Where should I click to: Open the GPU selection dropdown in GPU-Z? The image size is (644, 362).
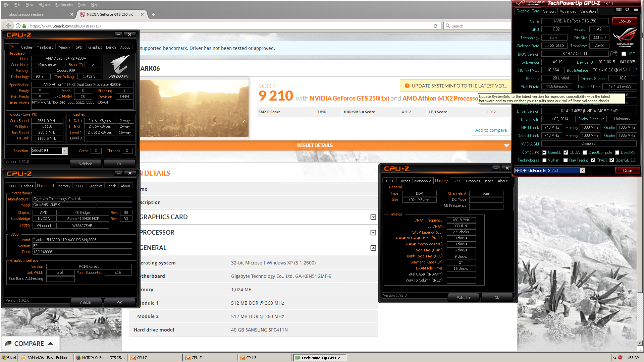(583, 170)
